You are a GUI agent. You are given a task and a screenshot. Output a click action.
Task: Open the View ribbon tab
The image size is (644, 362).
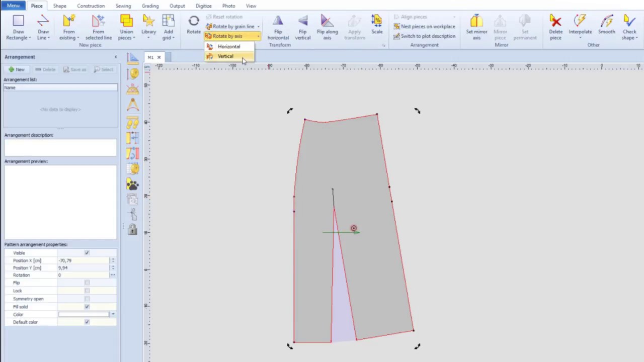251,6
